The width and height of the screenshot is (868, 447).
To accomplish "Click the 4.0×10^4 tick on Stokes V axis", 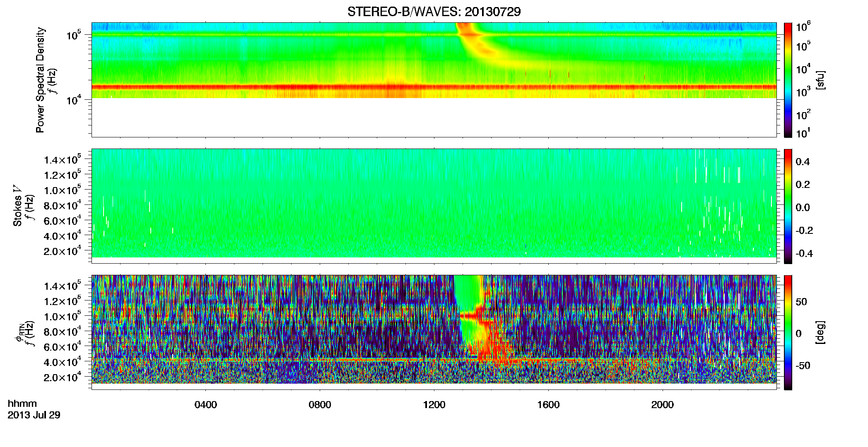I will tap(62, 235).
